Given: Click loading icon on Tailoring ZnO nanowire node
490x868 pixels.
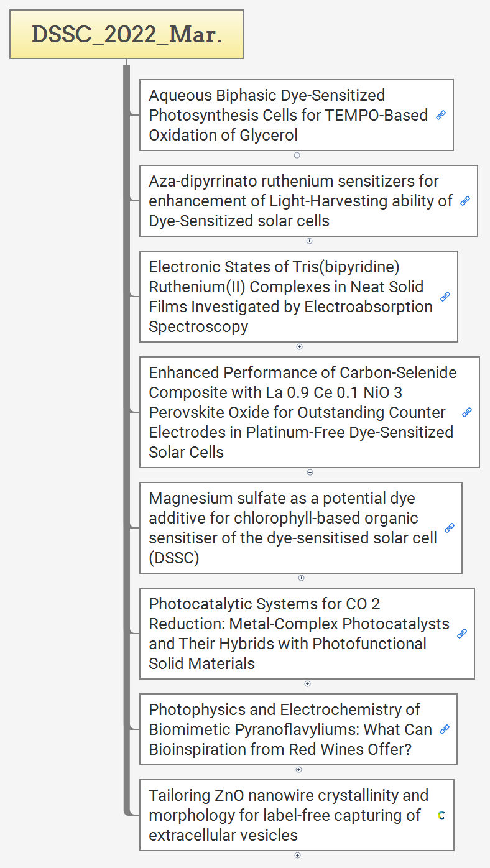Looking at the screenshot, I should [441, 815].
